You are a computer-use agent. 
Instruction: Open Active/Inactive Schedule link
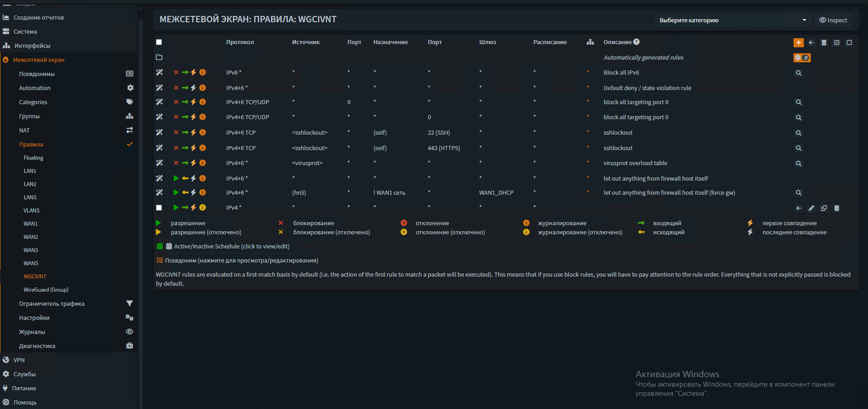(x=231, y=247)
